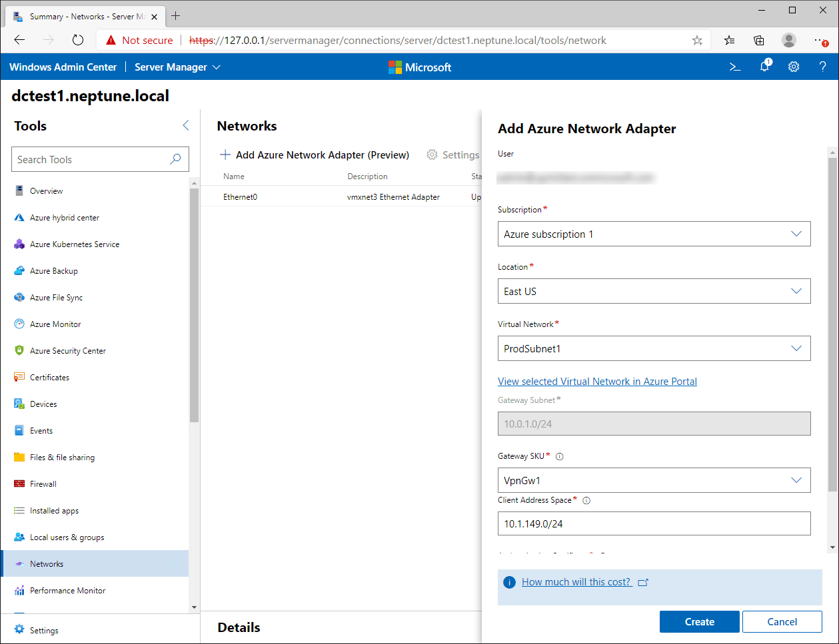Open the Performance Monitor tool
The image size is (839, 644).
pos(67,590)
